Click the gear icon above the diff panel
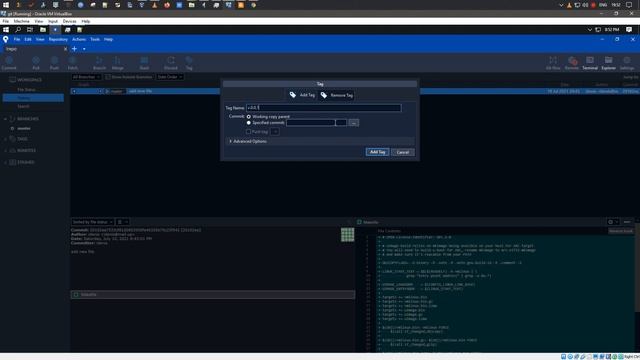The image size is (640, 360). pyautogui.click(x=611, y=222)
